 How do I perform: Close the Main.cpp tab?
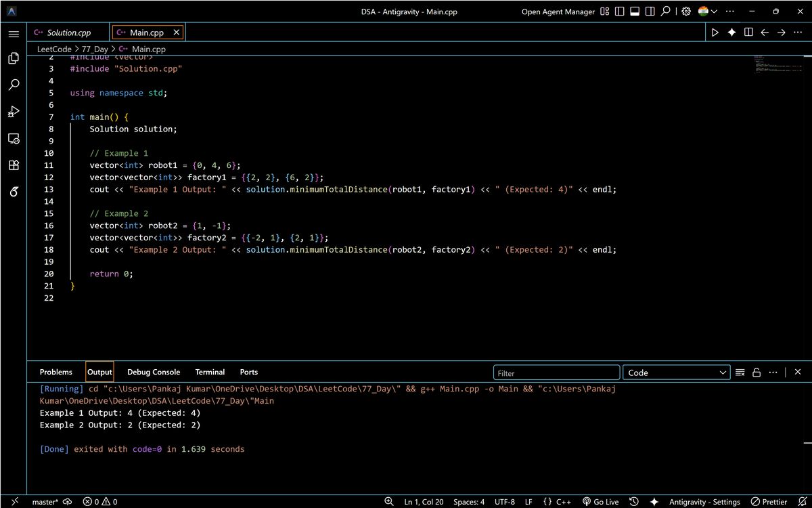[177, 33]
